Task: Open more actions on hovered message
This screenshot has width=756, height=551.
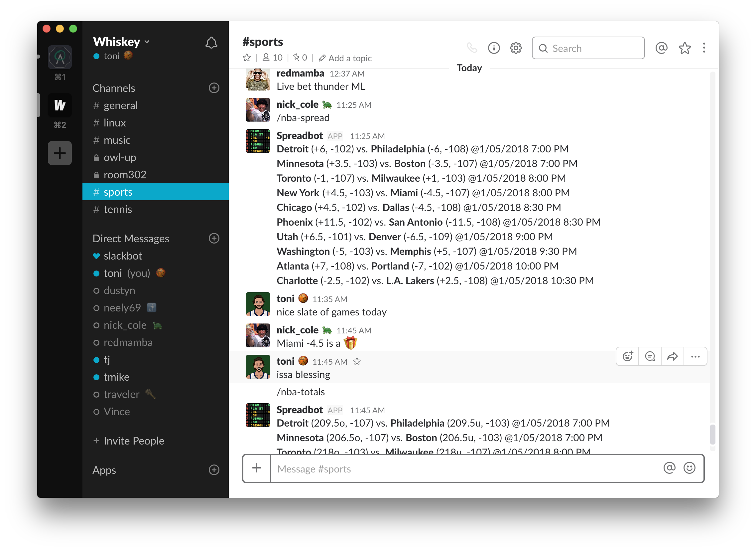Action: tap(695, 357)
